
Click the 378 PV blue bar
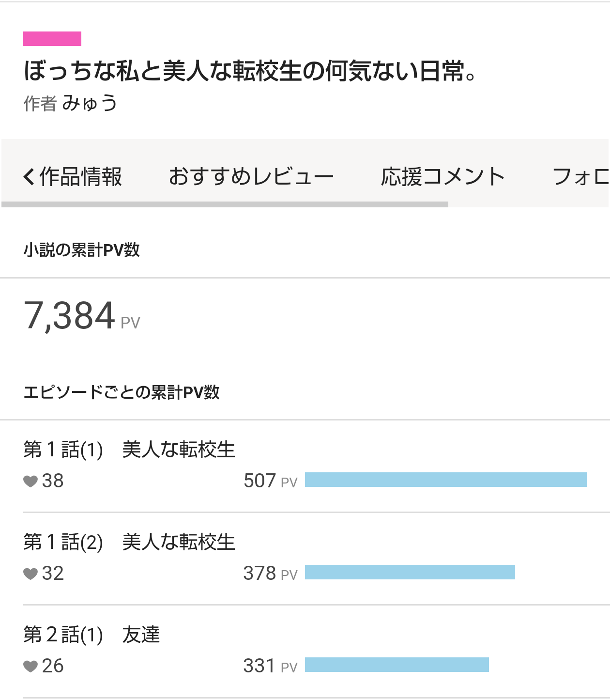click(x=410, y=572)
